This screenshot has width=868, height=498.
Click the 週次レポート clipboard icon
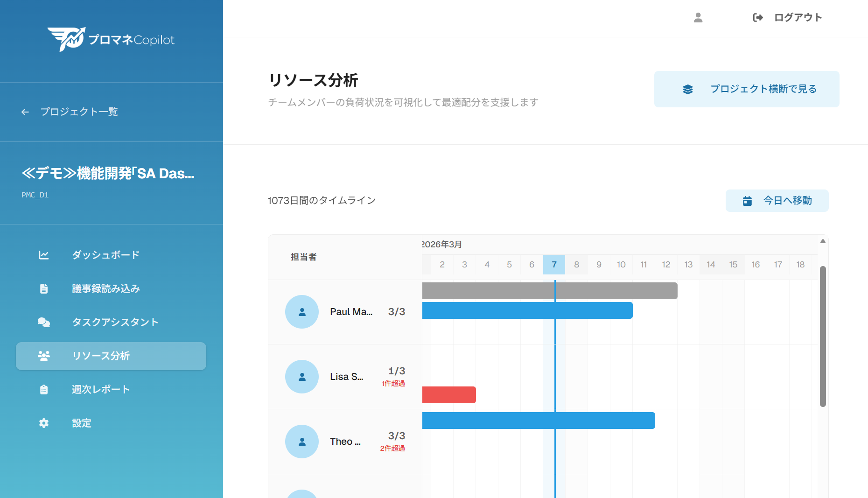click(44, 389)
